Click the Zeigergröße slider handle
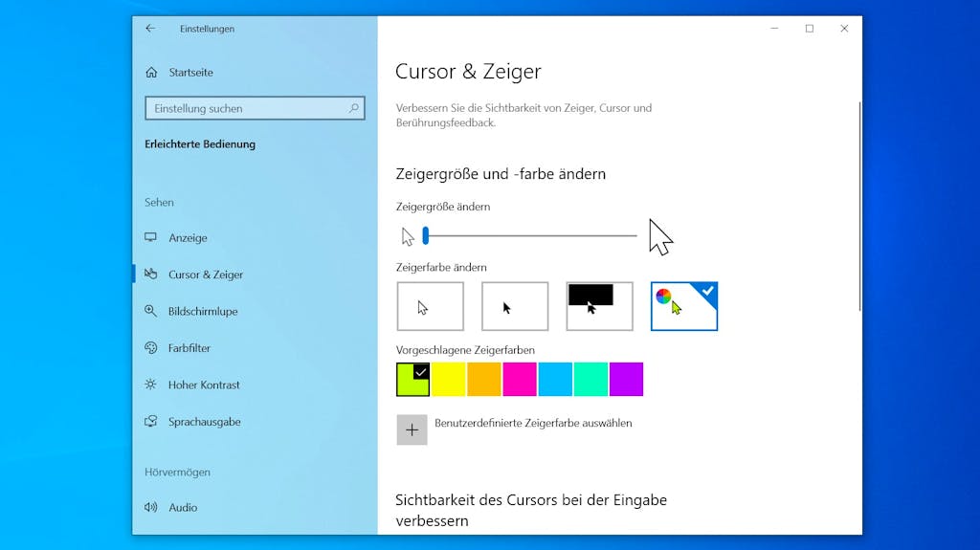The height and width of the screenshot is (550, 980). click(x=426, y=235)
